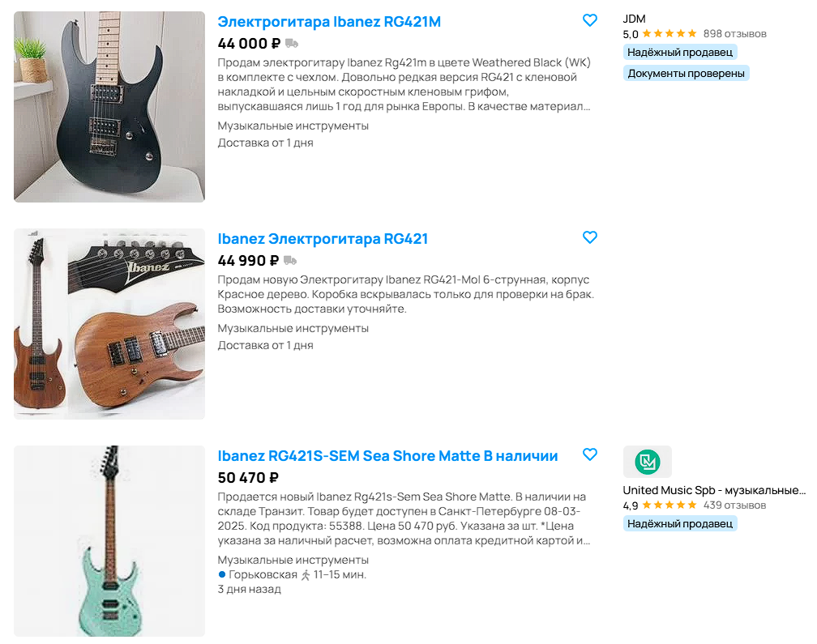View the mint green Sea Shore Matte guitar photo
The width and height of the screenshot is (817, 644).
tap(109, 541)
